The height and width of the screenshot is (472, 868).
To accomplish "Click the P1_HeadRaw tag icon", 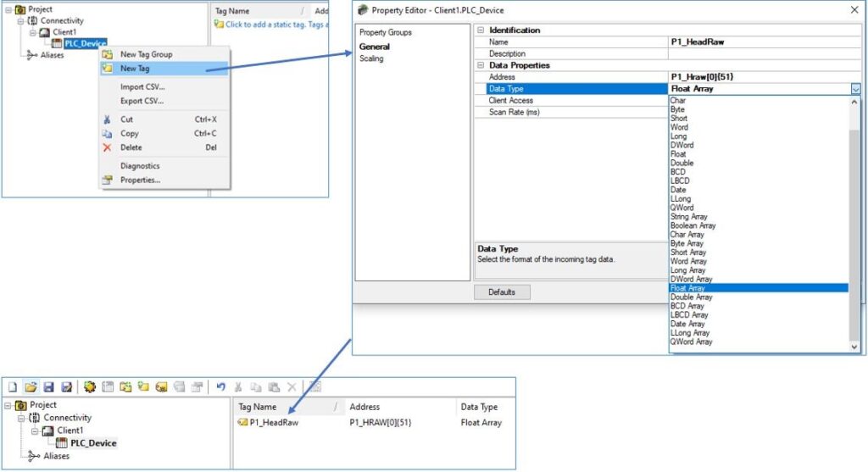I will [242, 422].
